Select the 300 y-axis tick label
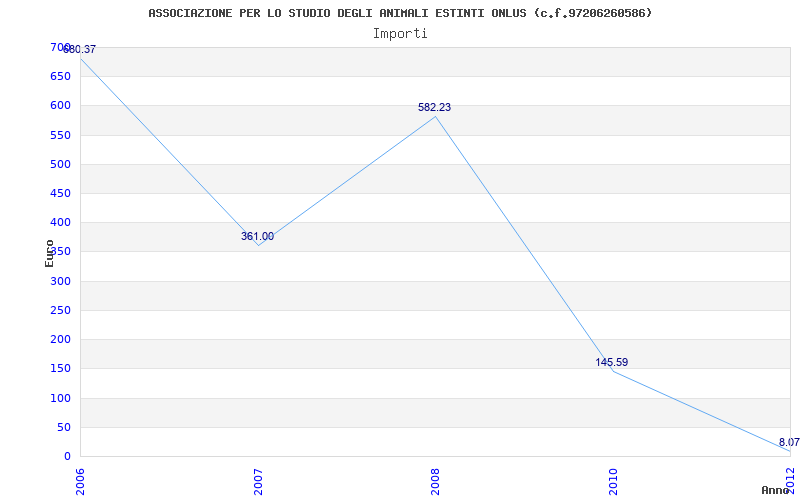 point(60,281)
